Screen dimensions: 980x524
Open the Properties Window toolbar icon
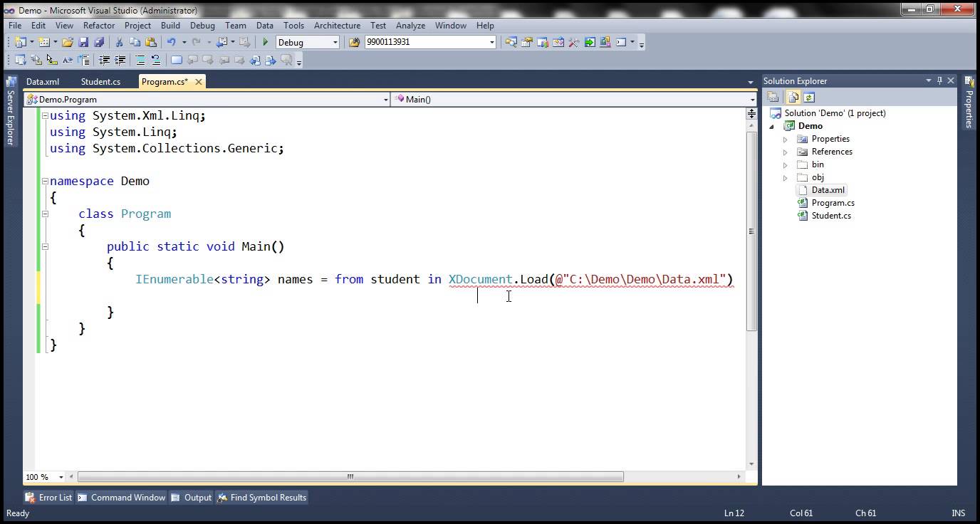pos(527,42)
